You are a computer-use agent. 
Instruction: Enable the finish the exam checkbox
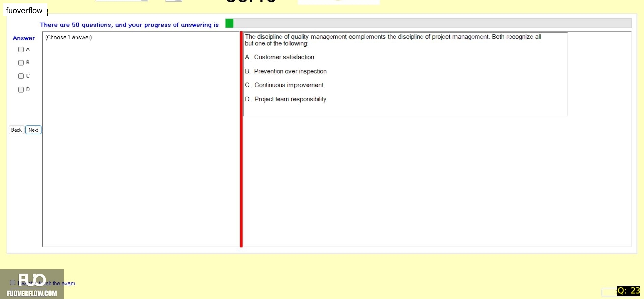coord(13,283)
